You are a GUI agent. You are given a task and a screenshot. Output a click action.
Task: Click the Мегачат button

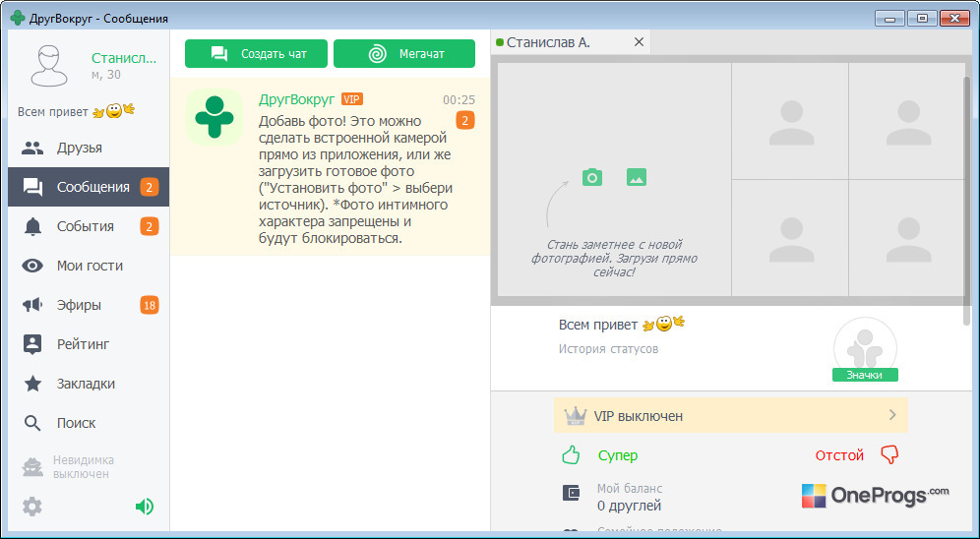coord(404,54)
